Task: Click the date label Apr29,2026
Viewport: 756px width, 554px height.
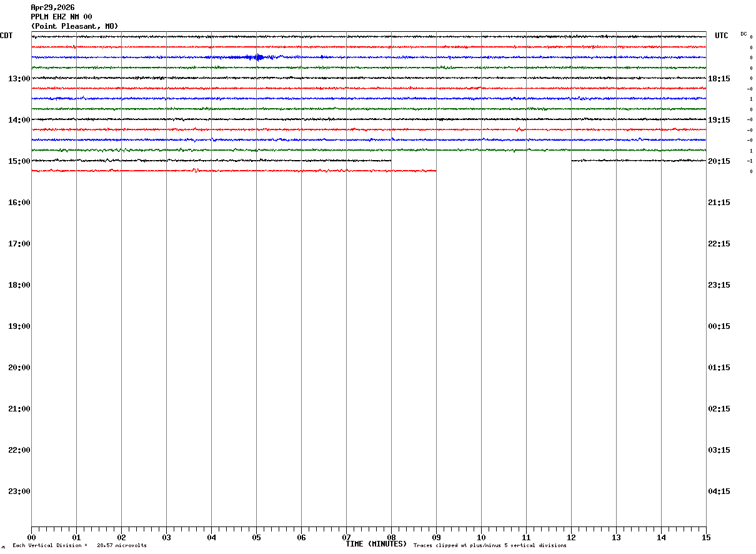Action: (52, 8)
